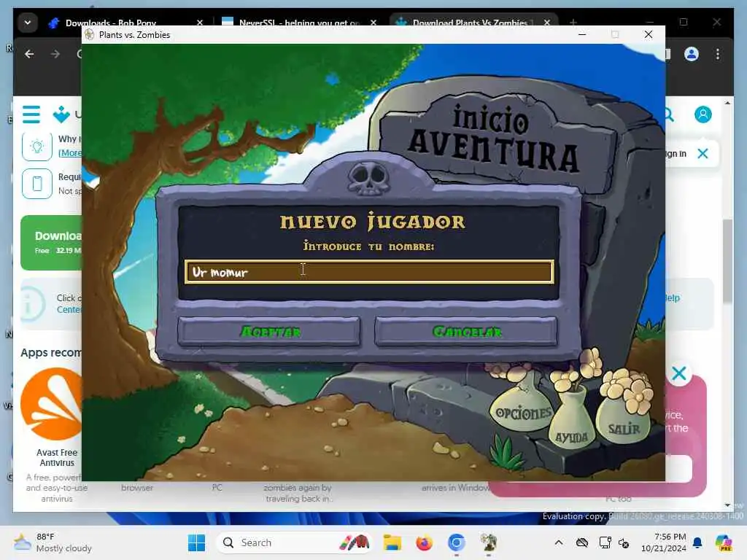Click the Cancelar button in the dialog
This screenshot has height=560, width=747.
click(x=466, y=331)
